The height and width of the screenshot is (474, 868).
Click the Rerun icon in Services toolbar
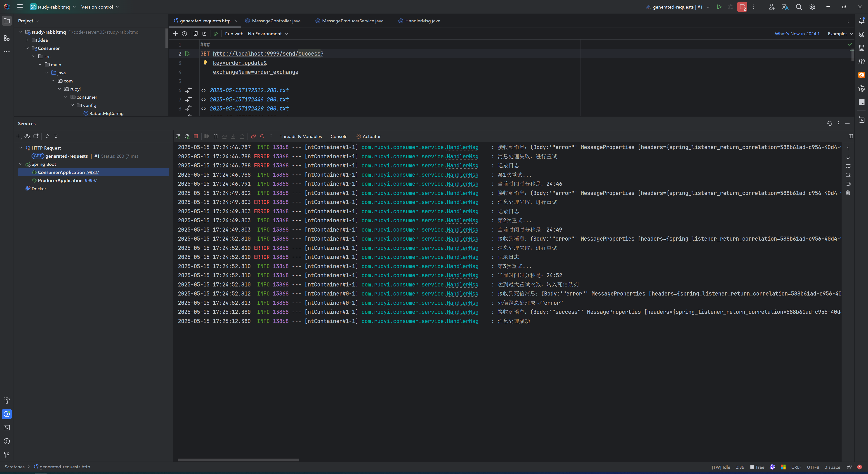(x=178, y=136)
